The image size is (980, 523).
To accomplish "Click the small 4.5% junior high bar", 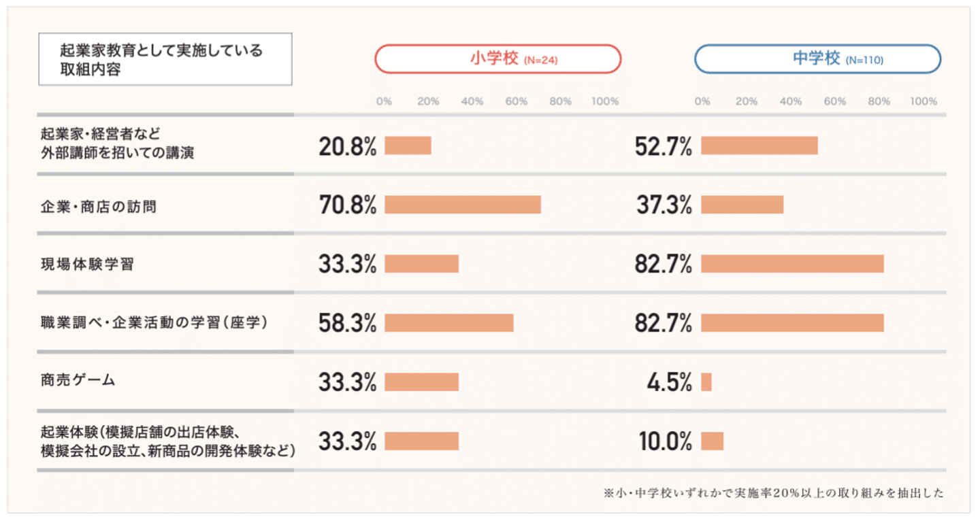I will [x=706, y=382].
